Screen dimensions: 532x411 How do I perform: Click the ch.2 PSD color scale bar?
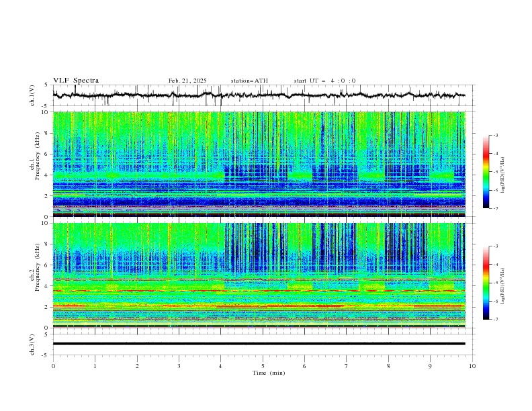coord(486,283)
